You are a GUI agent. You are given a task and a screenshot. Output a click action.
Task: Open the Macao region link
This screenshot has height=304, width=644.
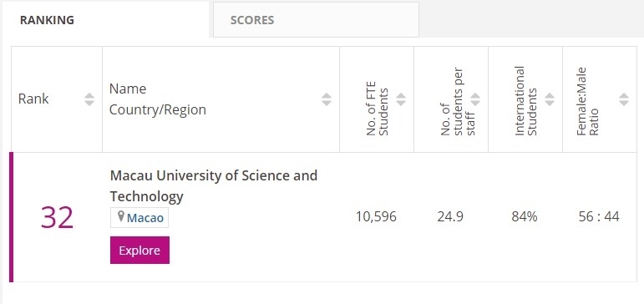(x=145, y=218)
